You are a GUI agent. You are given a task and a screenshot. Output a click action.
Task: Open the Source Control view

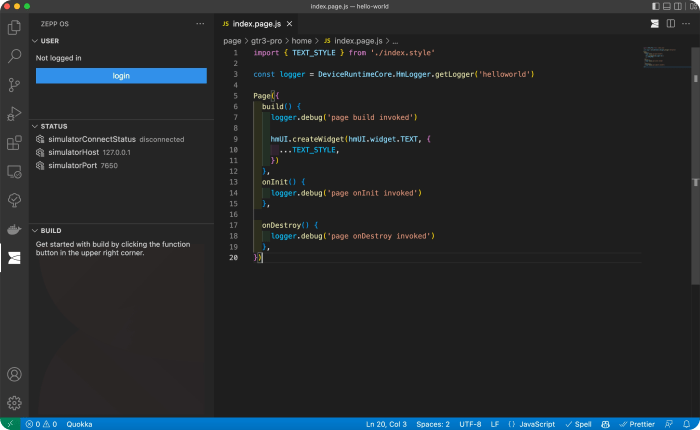(x=14, y=85)
